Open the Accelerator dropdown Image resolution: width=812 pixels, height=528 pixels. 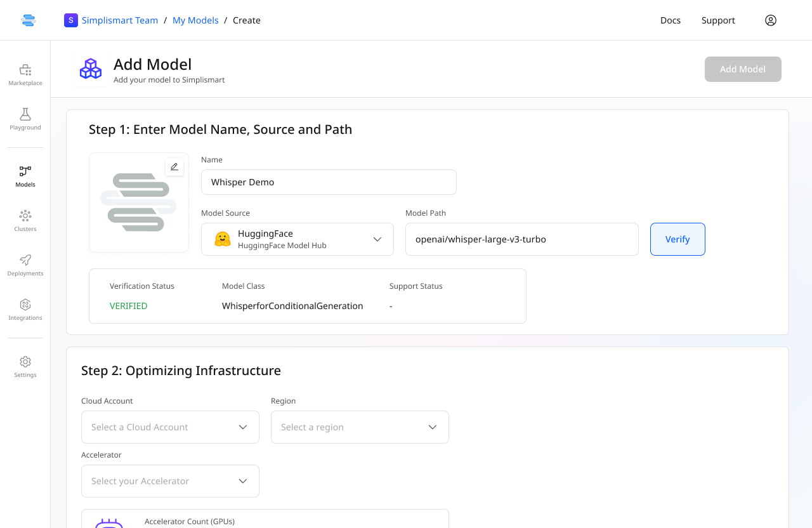[x=170, y=481]
